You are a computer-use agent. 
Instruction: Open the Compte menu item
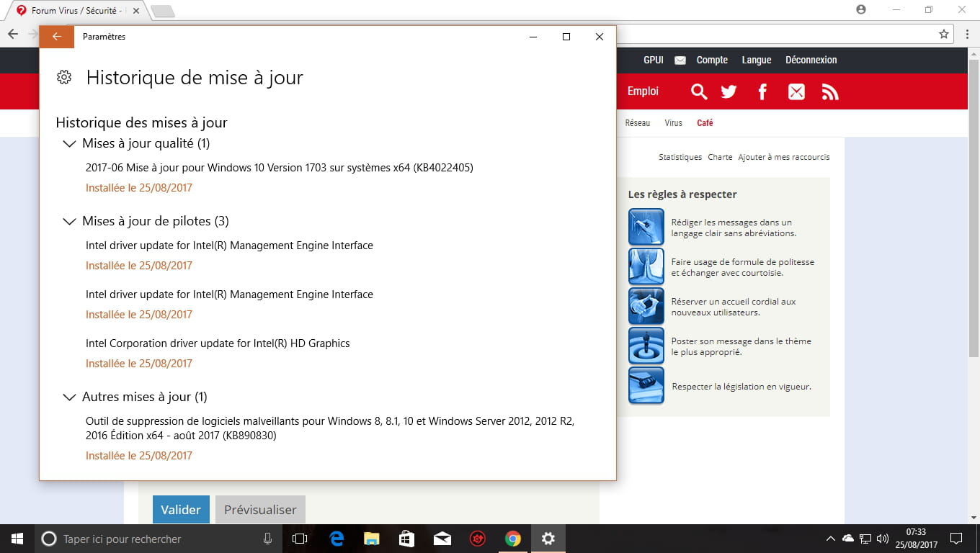[x=712, y=60]
